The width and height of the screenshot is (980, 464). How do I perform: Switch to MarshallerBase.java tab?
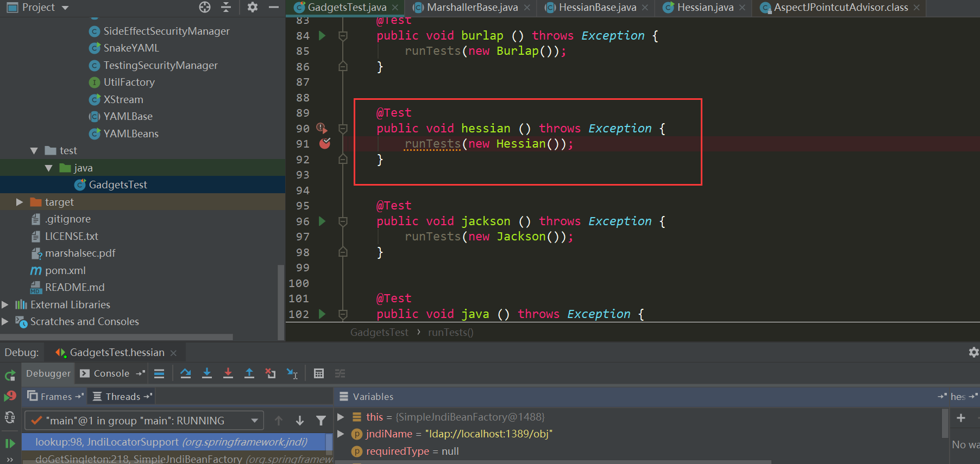tap(472, 7)
